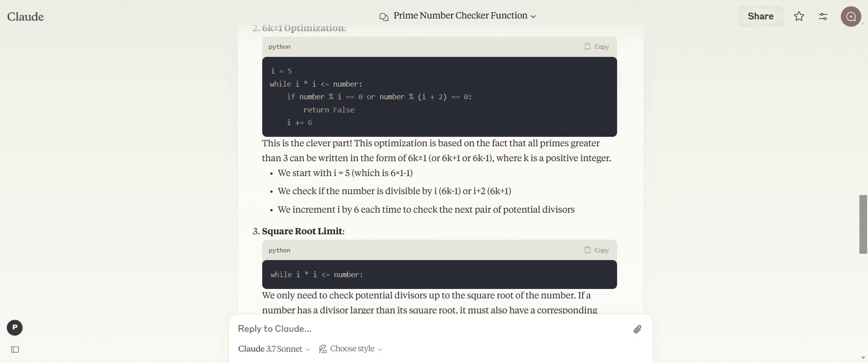Click the Share button
The image size is (868, 363).
[760, 17]
